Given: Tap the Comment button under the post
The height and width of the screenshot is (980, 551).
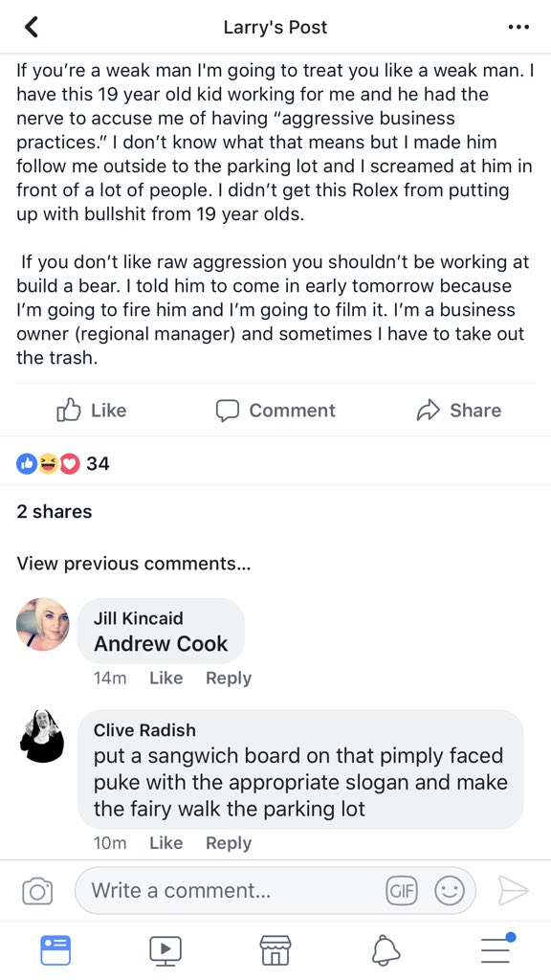Looking at the screenshot, I should pyautogui.click(x=275, y=410).
